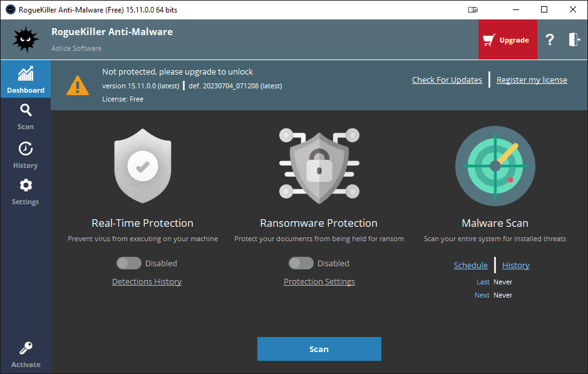Click the question mark help icon

[x=550, y=40]
